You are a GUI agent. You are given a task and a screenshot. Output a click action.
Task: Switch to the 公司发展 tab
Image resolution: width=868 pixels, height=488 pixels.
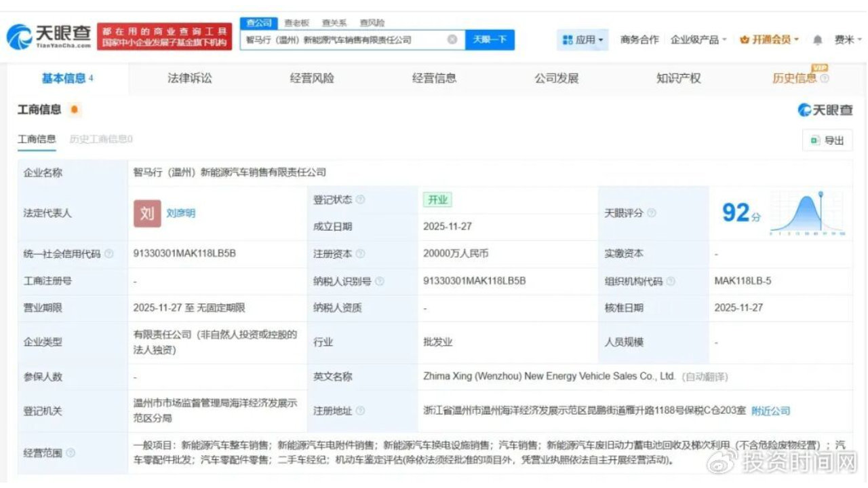click(x=556, y=78)
